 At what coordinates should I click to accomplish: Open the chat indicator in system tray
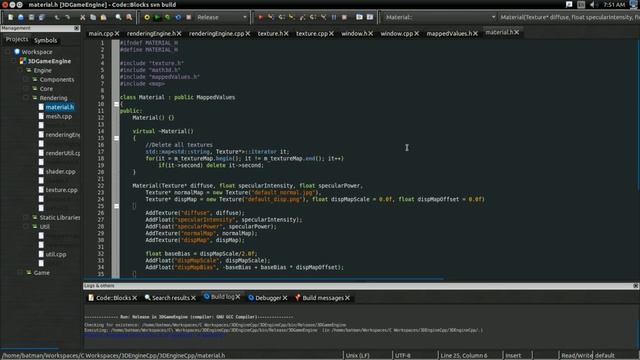[569, 4]
